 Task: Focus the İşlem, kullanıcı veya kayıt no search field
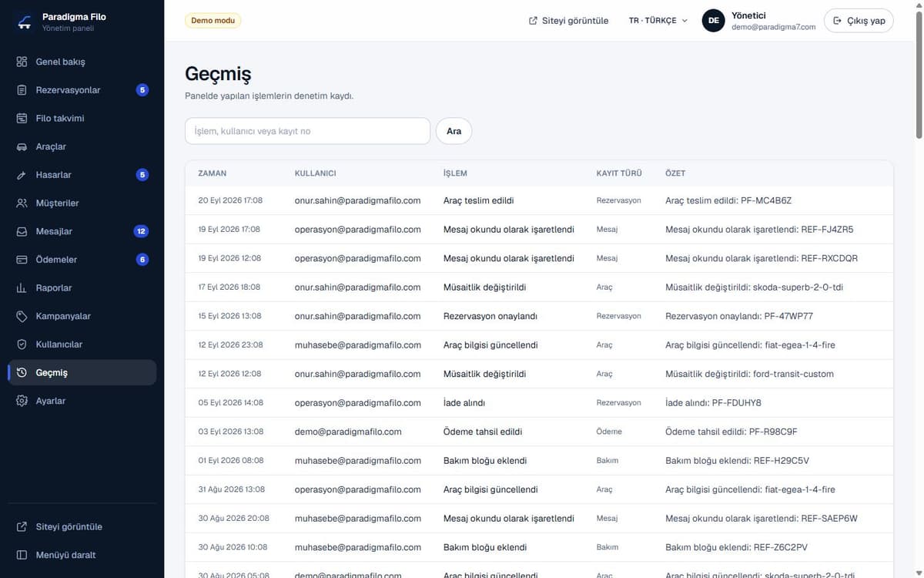pyautogui.click(x=307, y=131)
